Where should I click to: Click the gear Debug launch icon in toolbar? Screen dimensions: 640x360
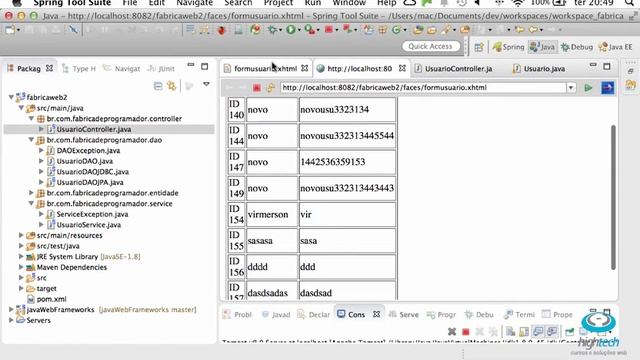pyautogui.click(x=272, y=30)
